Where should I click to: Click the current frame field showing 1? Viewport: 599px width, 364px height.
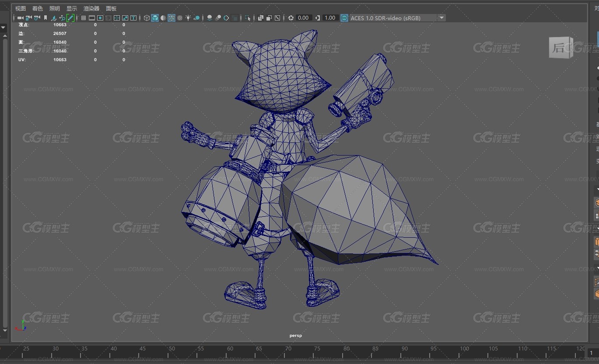tap(592, 353)
